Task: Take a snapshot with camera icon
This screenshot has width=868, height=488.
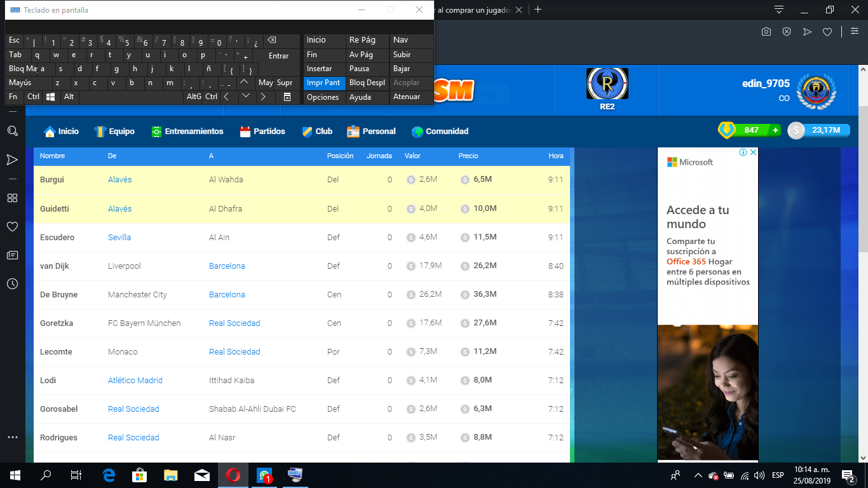Action: tap(767, 32)
